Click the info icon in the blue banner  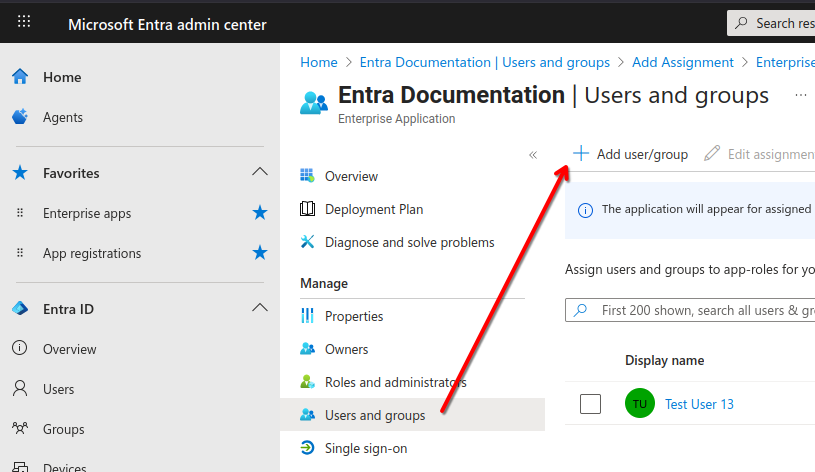click(x=585, y=210)
